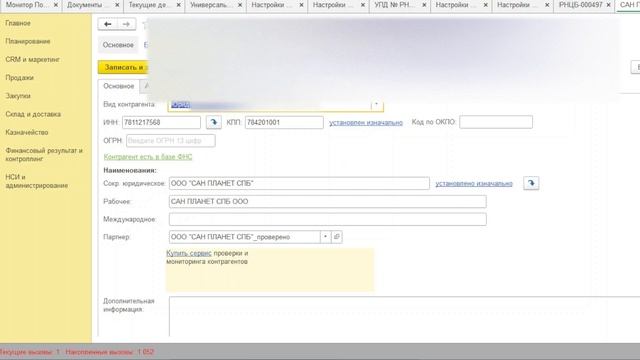Image resolution: width=640 pixels, height=360 pixels.
Task: Close the Монитор По... tab
Action: click(56, 5)
